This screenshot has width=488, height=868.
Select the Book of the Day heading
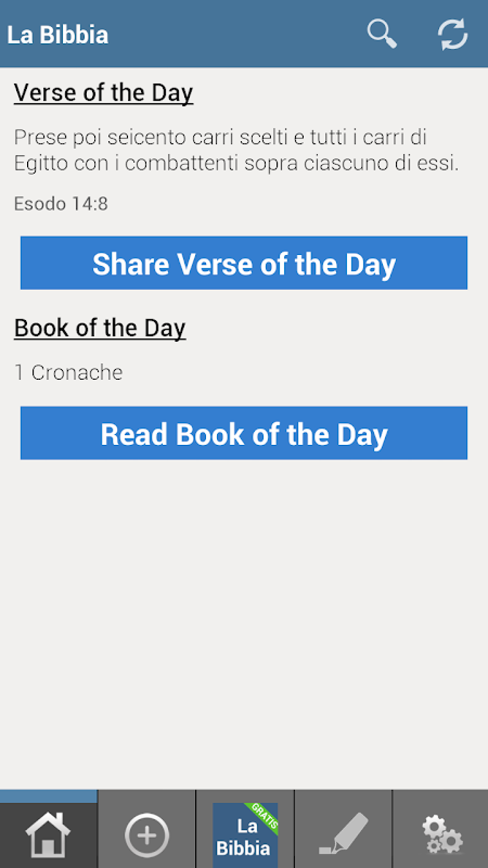[x=100, y=328]
